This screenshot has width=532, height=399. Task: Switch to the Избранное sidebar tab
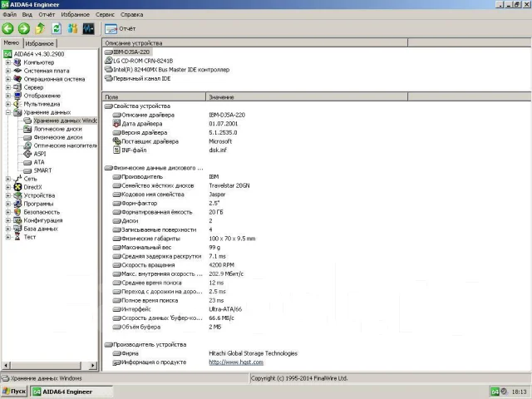coord(40,43)
